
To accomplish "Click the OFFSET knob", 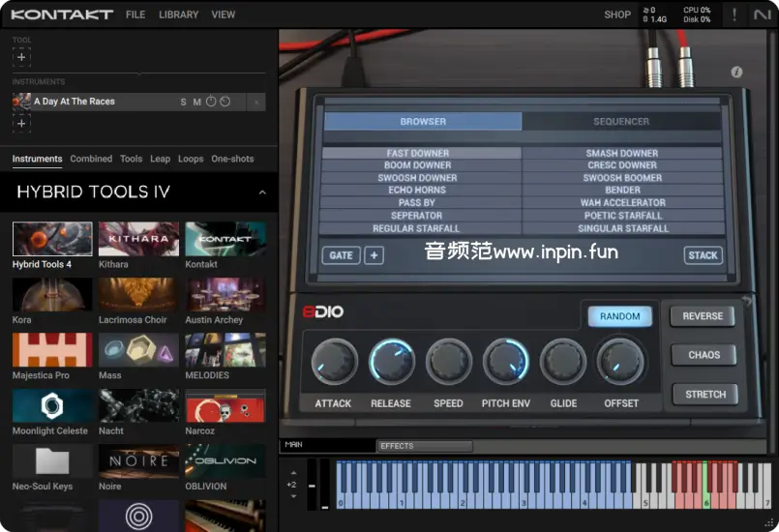I will click(620, 362).
